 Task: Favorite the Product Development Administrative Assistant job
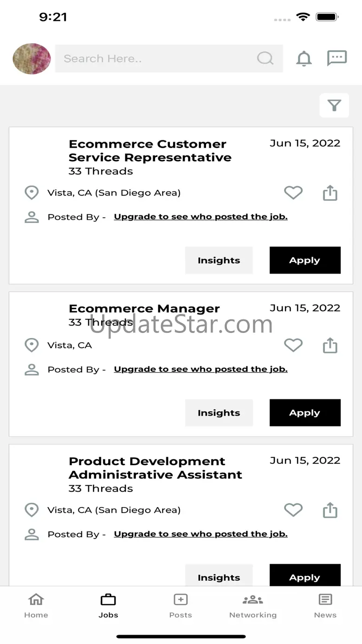293,510
